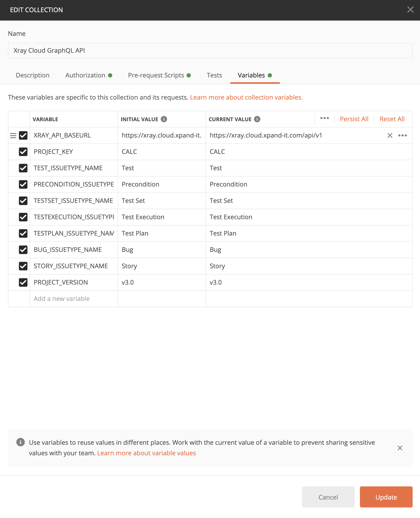
Task: Edit PROJECT_VERSION current value v3.0
Action: [309, 282]
